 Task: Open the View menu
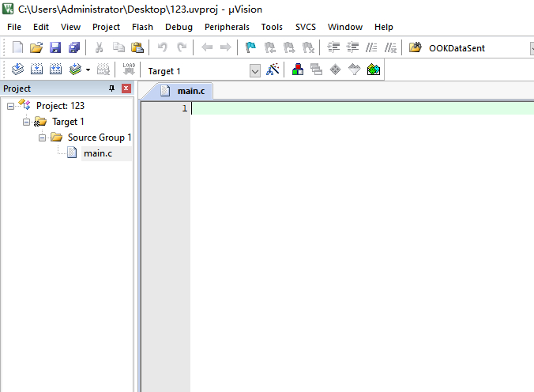tap(70, 27)
